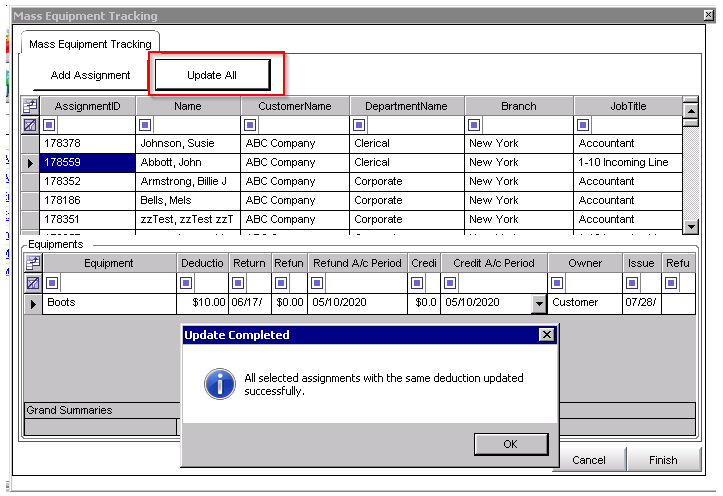
Task: Sort by the JobTitle column header
Action: point(628,106)
